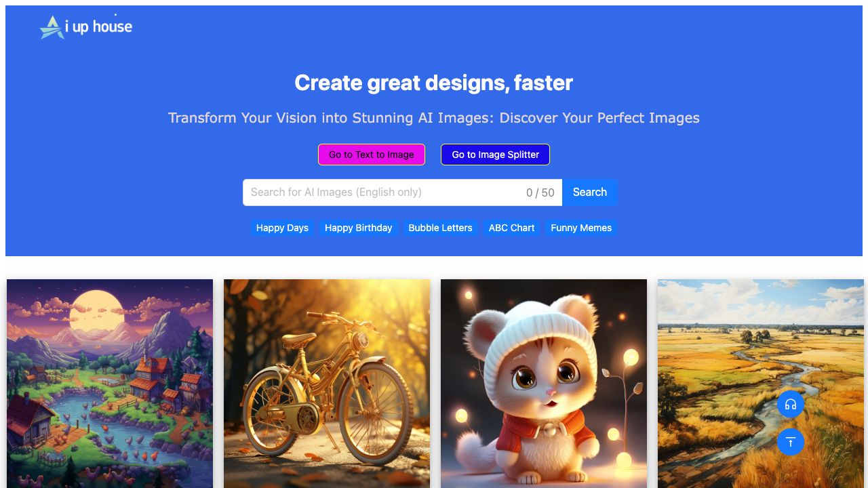Click the star-shaped site logo icon
The image size is (868, 488).
point(52,27)
